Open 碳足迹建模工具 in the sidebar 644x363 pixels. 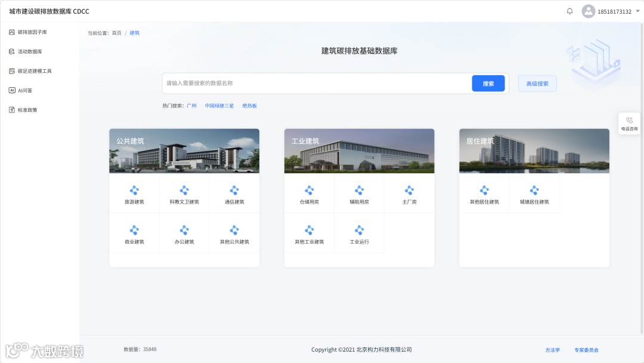click(x=30, y=71)
